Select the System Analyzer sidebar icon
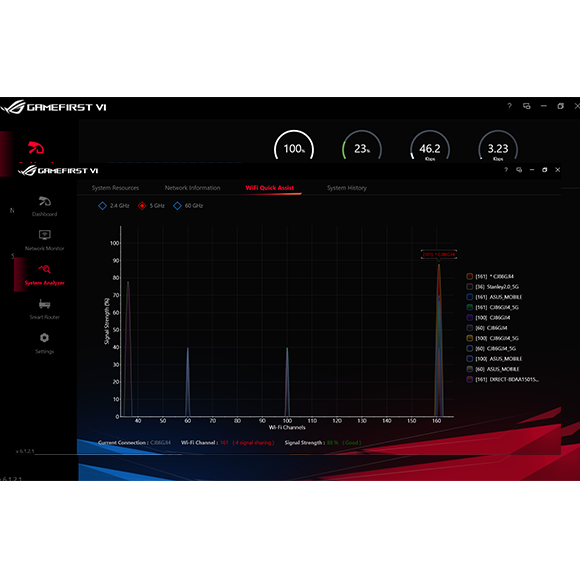The width and height of the screenshot is (580, 580). point(44,274)
